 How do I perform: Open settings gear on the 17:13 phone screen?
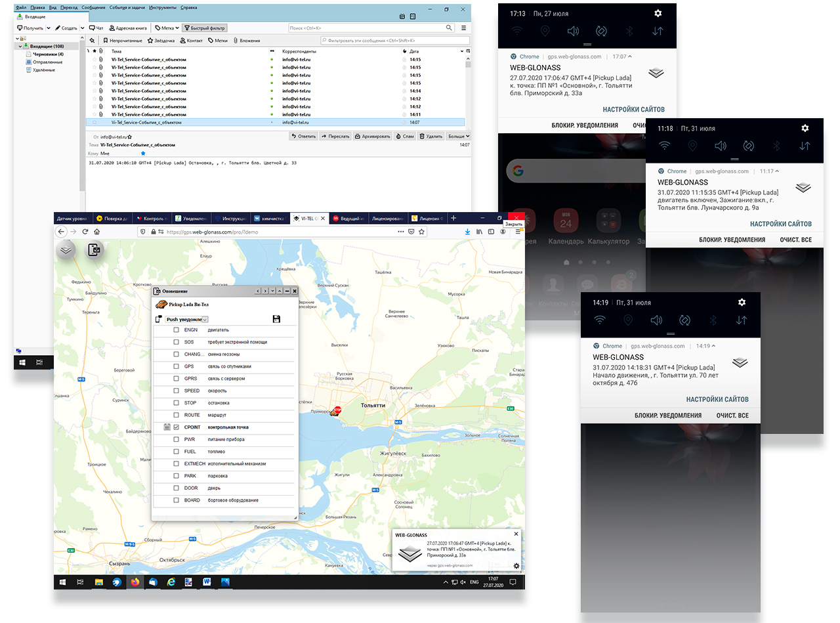click(x=658, y=13)
